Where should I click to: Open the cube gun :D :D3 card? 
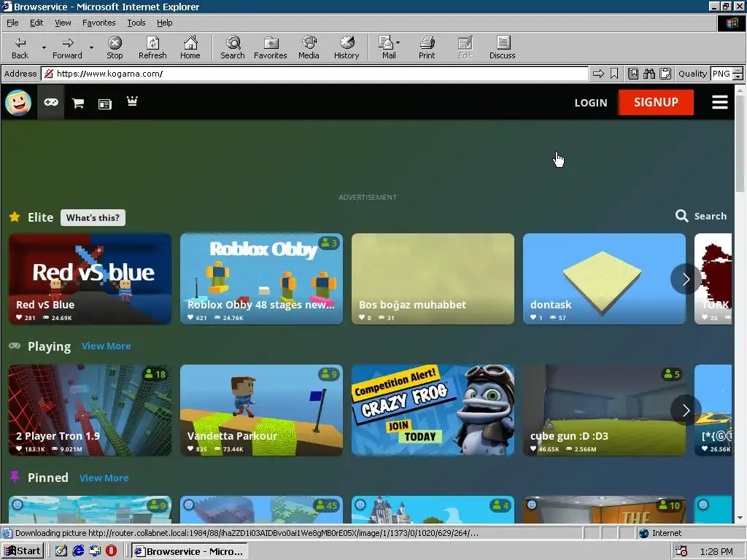(605, 411)
